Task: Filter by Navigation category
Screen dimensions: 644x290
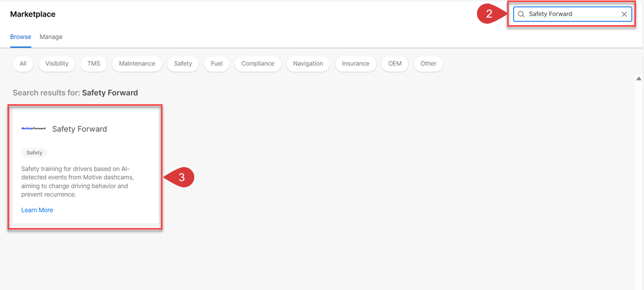Action: tap(308, 63)
